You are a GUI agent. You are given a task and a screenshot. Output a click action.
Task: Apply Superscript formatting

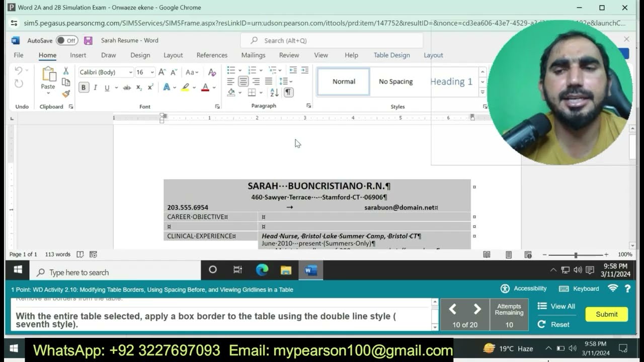[x=150, y=87]
